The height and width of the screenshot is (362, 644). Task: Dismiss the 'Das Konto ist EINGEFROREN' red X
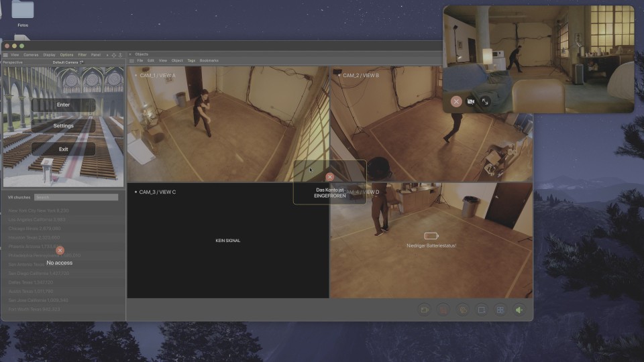(330, 177)
